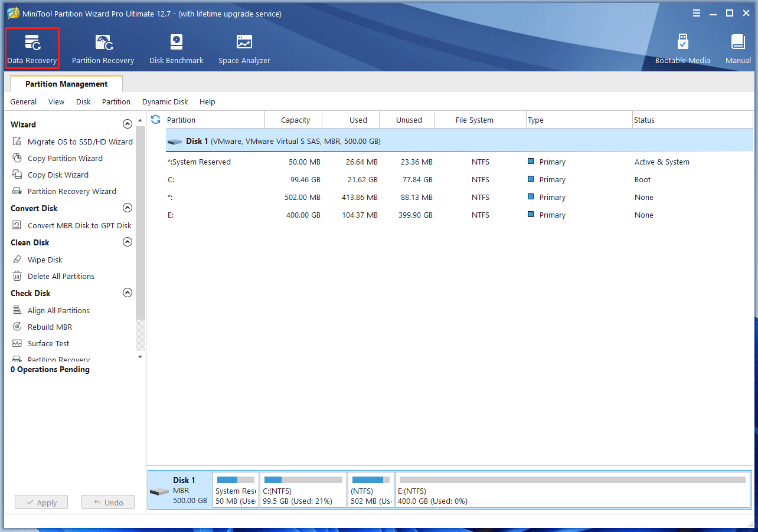Image resolution: width=758 pixels, height=532 pixels.
Task: Open the hamburger menu in the title bar
Action: pyautogui.click(x=697, y=13)
